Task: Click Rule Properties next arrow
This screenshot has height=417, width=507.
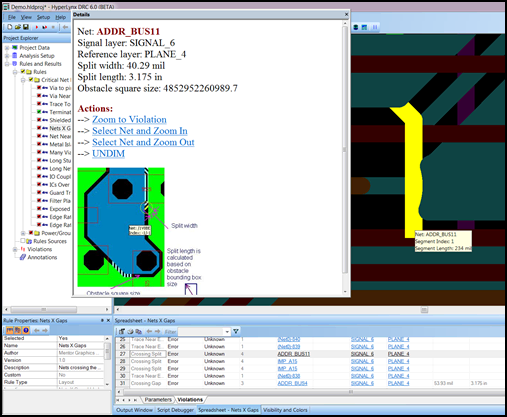Action: (45, 330)
